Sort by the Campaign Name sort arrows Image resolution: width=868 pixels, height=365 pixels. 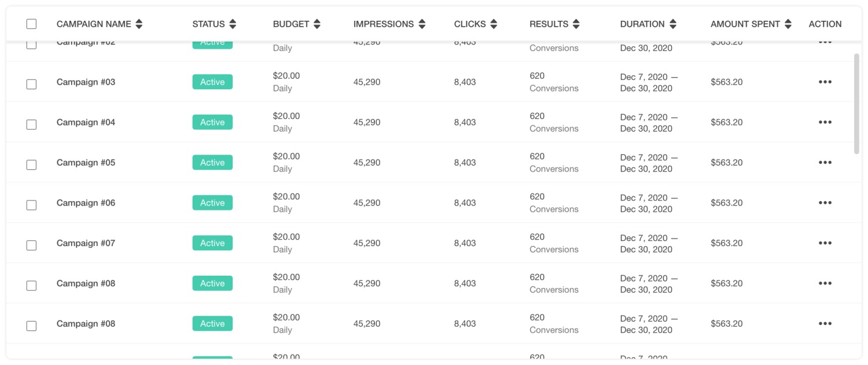tap(139, 24)
